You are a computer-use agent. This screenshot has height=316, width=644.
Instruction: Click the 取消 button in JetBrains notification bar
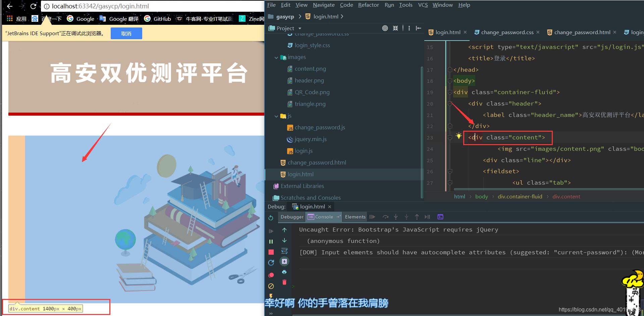point(126,33)
